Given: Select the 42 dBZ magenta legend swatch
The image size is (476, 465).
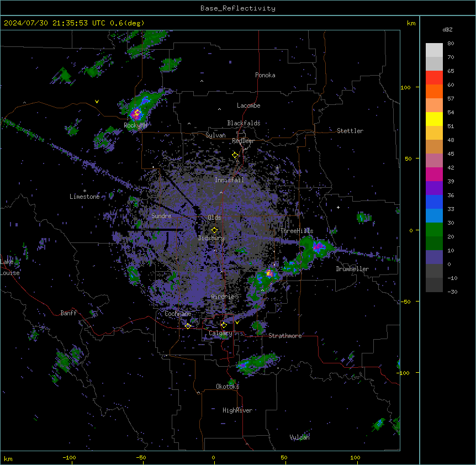Looking at the screenshot, I should (x=434, y=174).
